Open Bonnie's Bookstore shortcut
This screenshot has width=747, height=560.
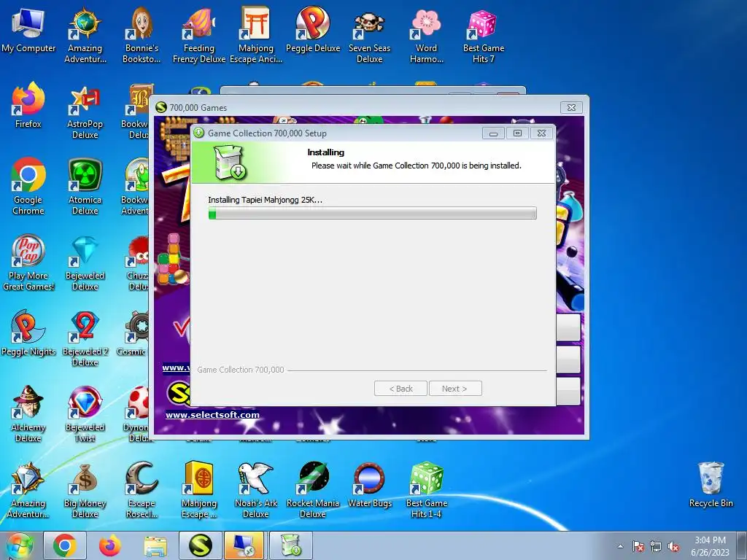tap(142, 36)
